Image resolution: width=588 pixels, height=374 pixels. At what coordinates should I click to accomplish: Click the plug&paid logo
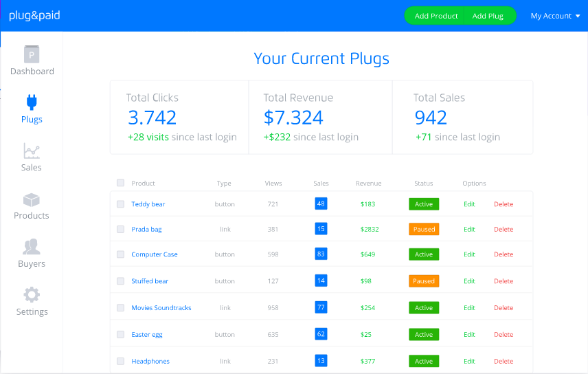(34, 15)
